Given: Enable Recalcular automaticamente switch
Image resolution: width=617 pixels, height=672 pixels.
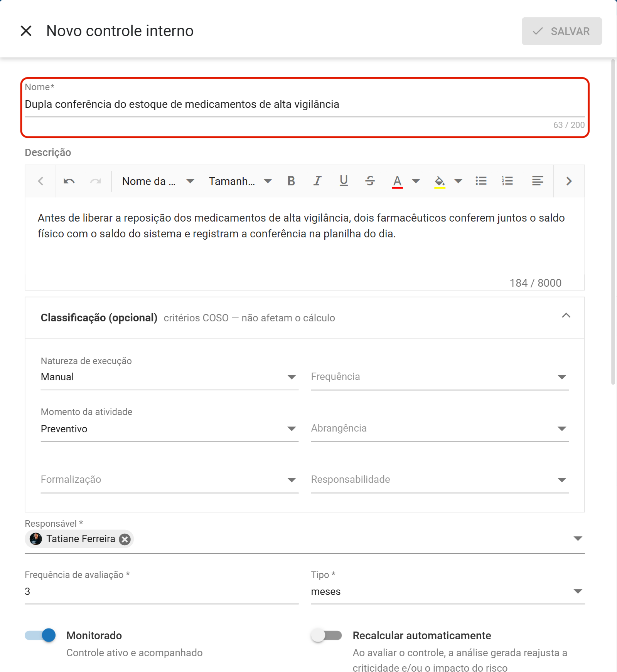Looking at the screenshot, I should tap(326, 635).
